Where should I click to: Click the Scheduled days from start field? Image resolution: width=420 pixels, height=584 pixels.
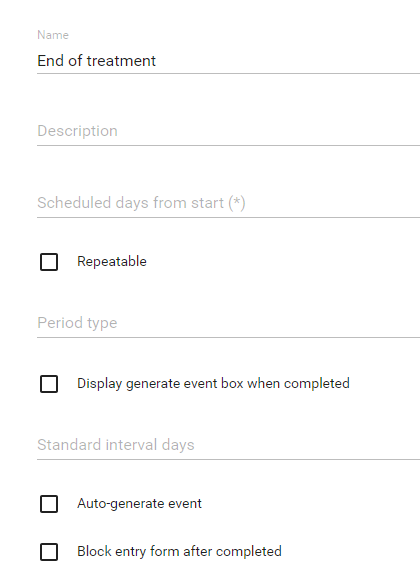point(229,203)
